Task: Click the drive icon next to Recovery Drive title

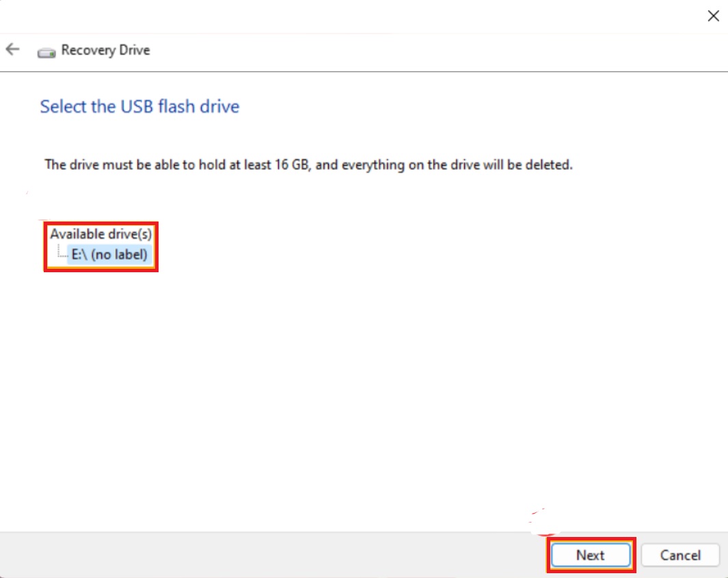Action: click(46, 50)
